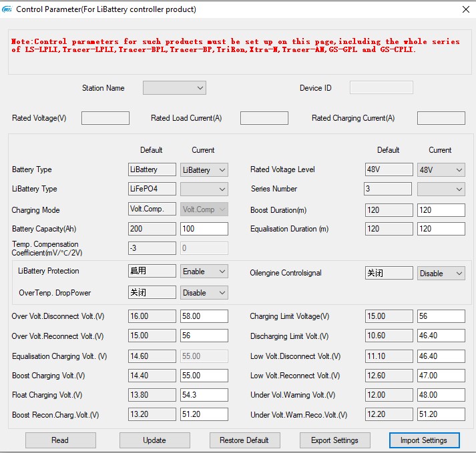476x453 pixels.
Task: Select the Over Volt.Disconnect current voltage field
Action: point(204,316)
